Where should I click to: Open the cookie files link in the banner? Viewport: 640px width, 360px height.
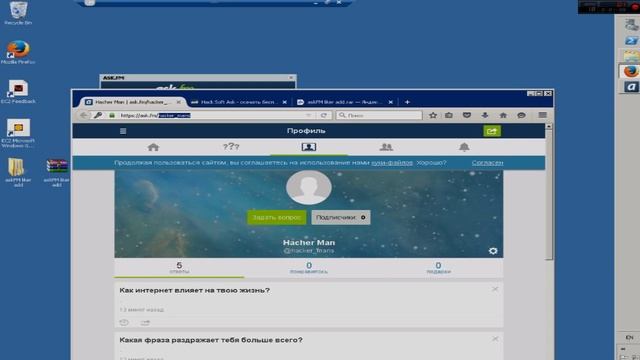[x=392, y=162]
